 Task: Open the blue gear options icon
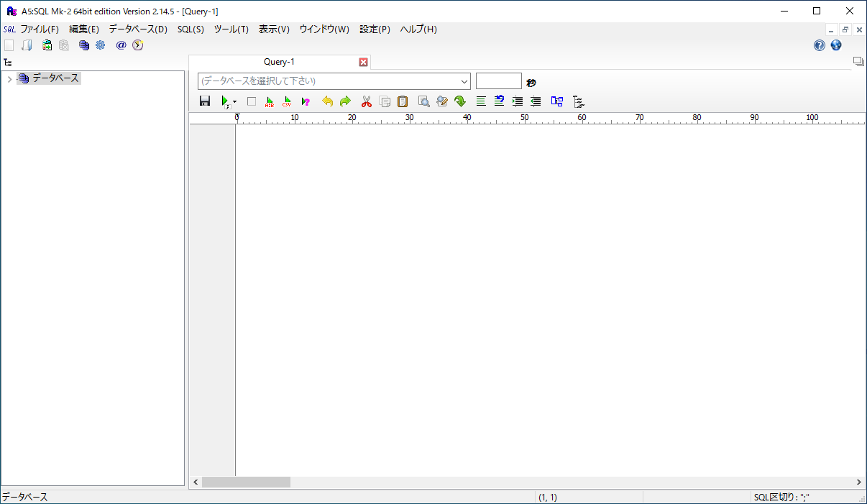coord(100,45)
